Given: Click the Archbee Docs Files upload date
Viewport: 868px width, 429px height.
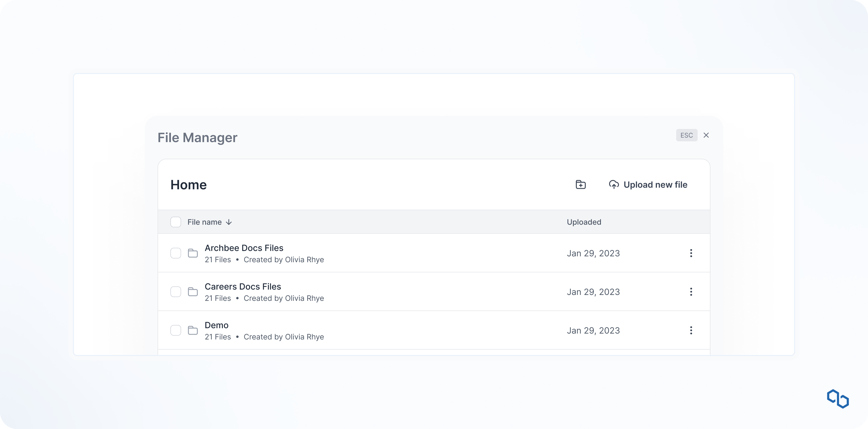Looking at the screenshot, I should [x=593, y=253].
